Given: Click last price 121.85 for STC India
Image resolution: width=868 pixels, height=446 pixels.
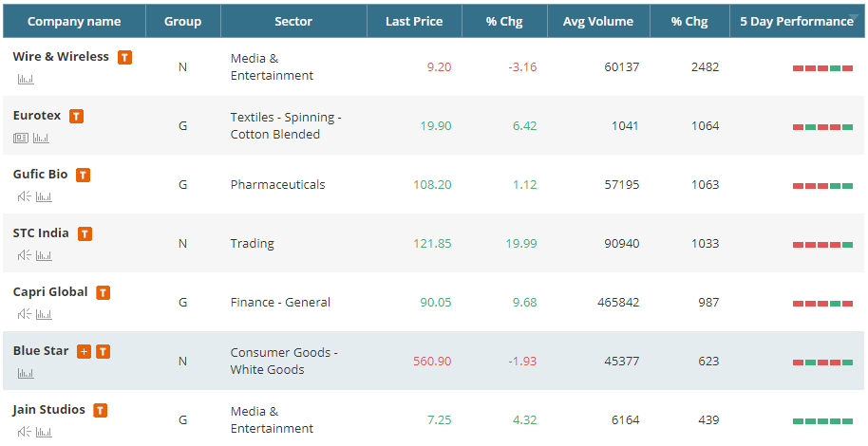Looking at the screenshot, I should click(x=432, y=244).
